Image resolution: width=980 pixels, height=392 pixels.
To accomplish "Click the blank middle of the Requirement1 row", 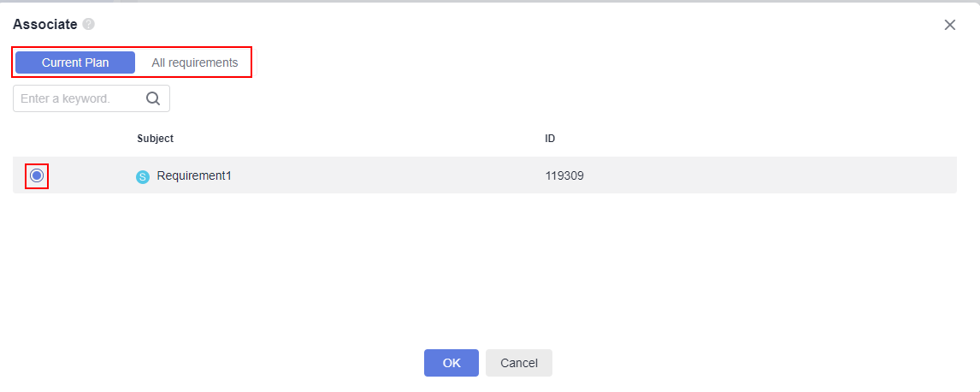I will click(x=387, y=175).
